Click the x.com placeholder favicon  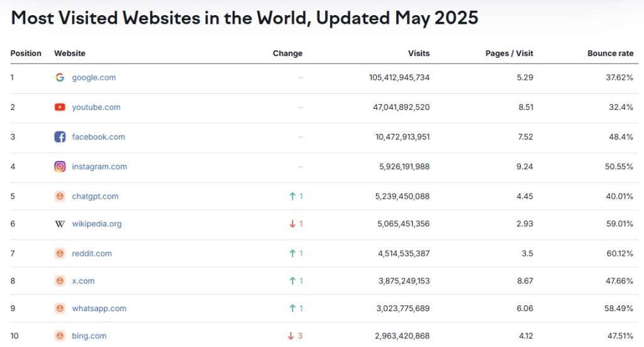[60, 281]
